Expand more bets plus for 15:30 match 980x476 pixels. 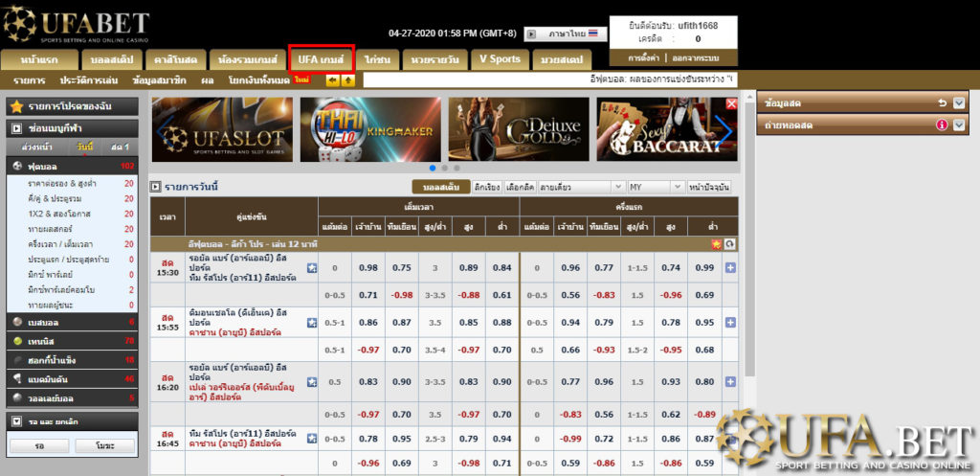(x=730, y=268)
